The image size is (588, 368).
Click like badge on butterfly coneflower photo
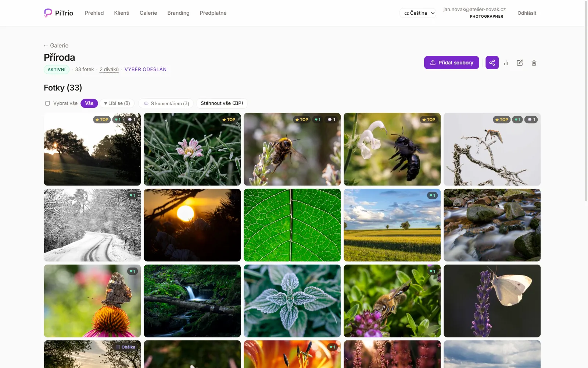tap(132, 271)
